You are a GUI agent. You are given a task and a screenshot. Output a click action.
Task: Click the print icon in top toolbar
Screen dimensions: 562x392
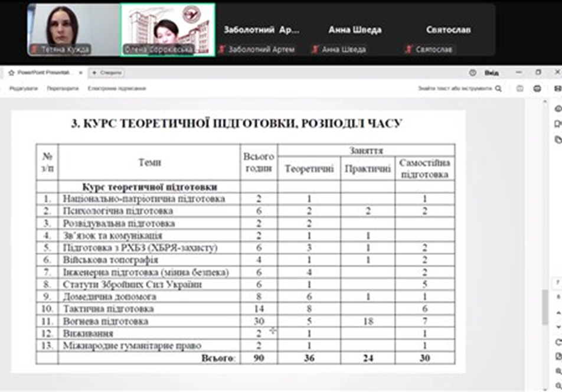click(x=537, y=89)
